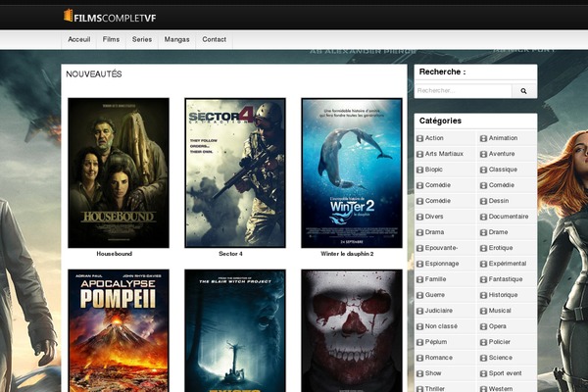Click the icon beside Romance category
588x392 pixels.
tap(420, 359)
